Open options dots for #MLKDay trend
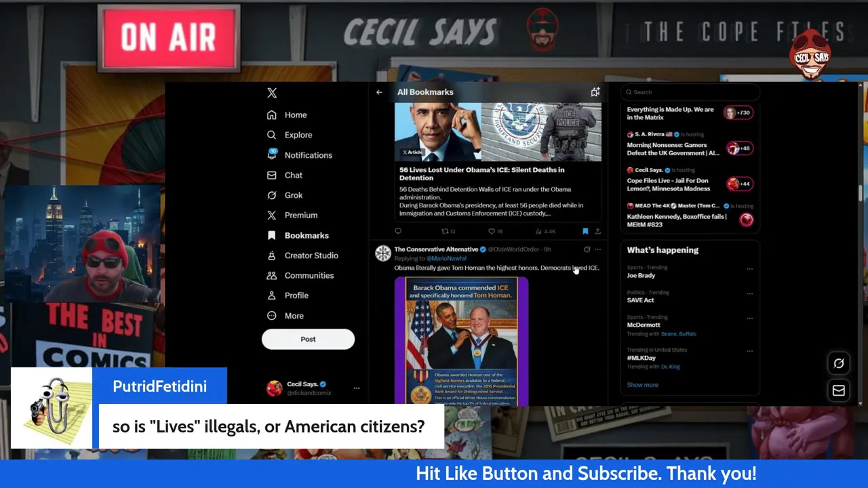Screen dimensions: 868x488 point(749,351)
